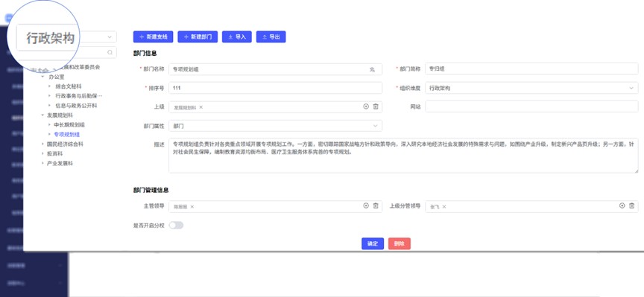644x297 pixels.
Task: Click the search magnifier icon in the tree panel
Action: click(110, 53)
